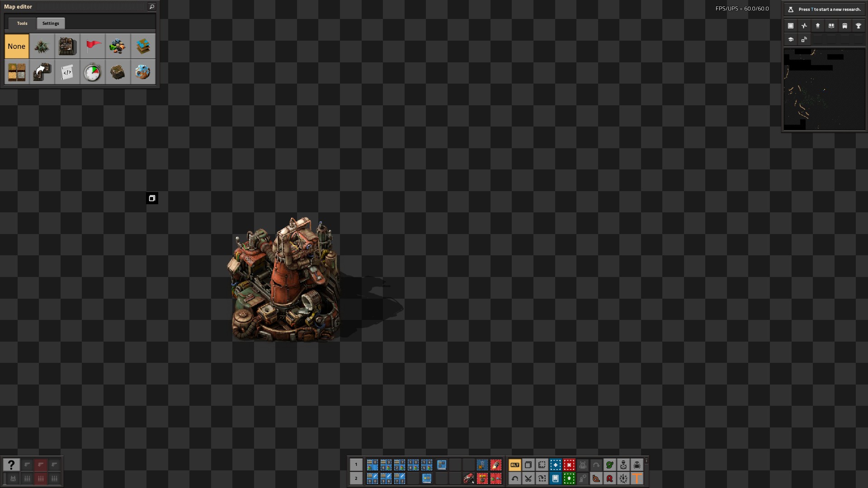
Task: Click the minimap panel
Action: (x=825, y=89)
